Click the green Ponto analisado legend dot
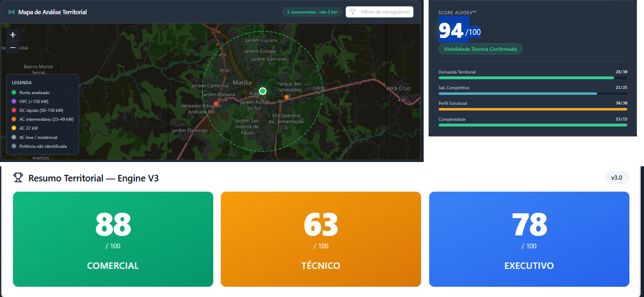644x297 pixels. click(14, 92)
